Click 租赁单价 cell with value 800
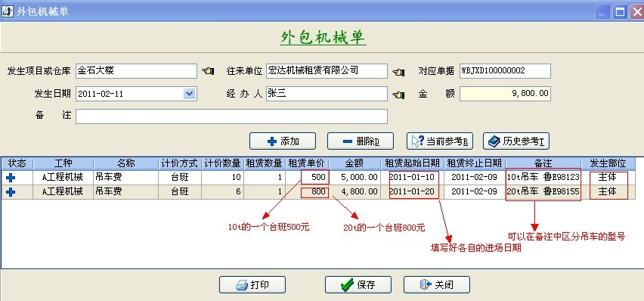Screen dimensions: 644x301 click(x=307, y=191)
